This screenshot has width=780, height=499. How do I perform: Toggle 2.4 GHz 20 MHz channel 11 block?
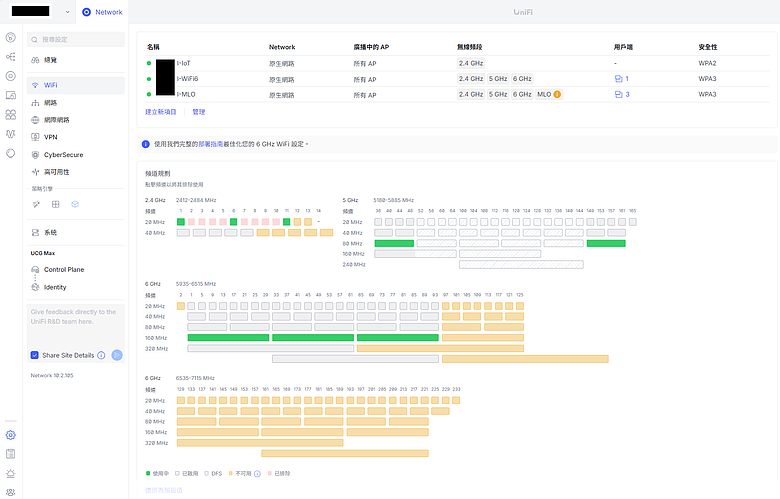tap(287, 222)
